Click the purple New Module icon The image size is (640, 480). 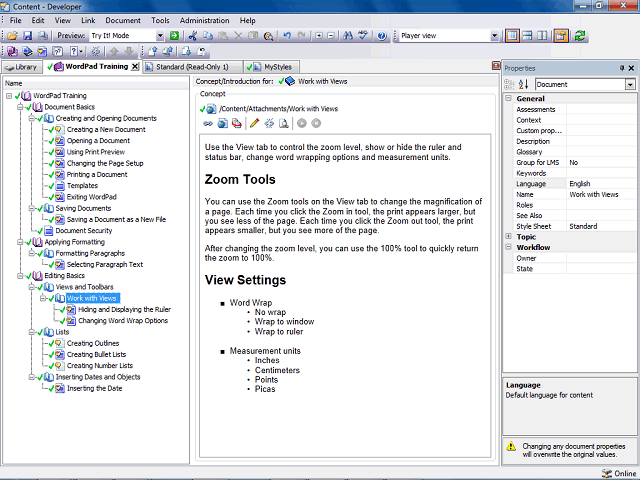point(12,51)
